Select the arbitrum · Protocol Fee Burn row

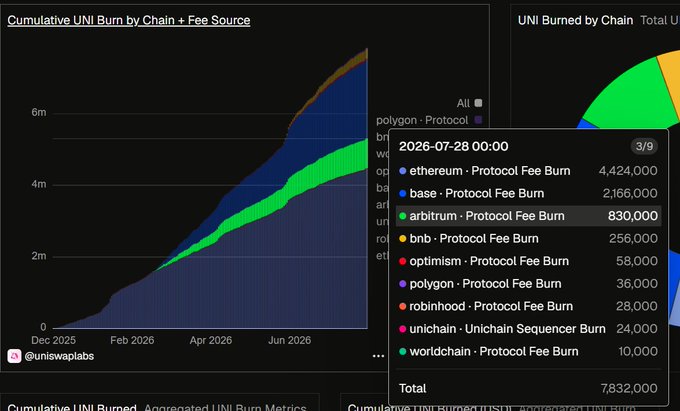pos(528,216)
